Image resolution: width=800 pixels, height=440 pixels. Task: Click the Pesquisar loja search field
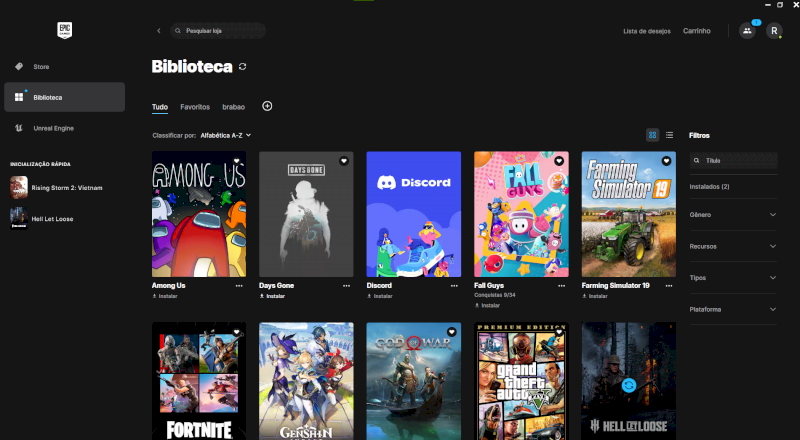point(218,31)
